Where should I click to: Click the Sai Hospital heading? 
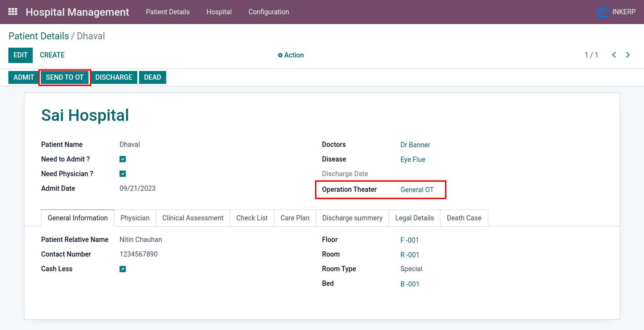click(x=85, y=115)
